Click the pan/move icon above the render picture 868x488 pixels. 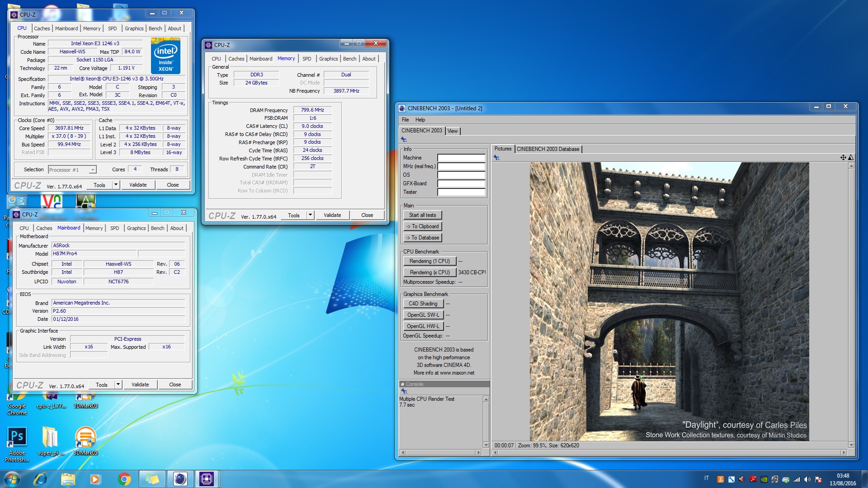pyautogui.click(x=843, y=157)
